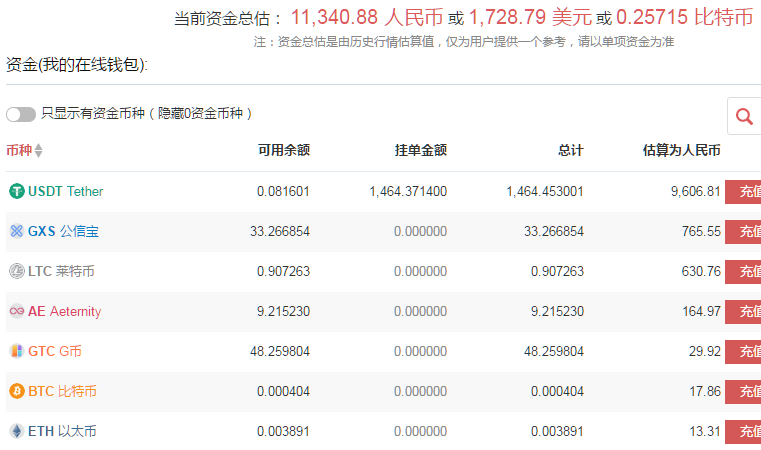Select BTC RMB estimate 17.86
Screen dimensions: 761x450
click(x=705, y=391)
